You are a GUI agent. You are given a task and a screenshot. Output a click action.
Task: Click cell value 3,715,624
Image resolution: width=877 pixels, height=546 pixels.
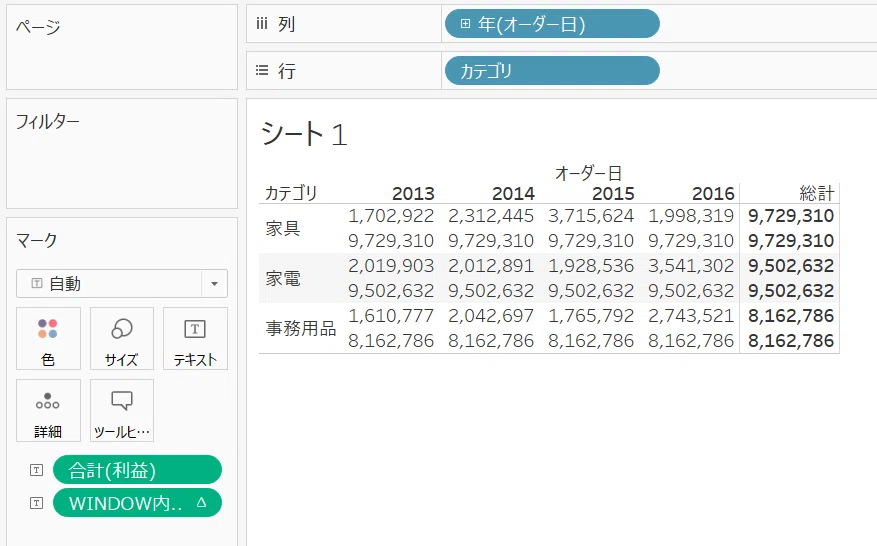[x=591, y=216]
